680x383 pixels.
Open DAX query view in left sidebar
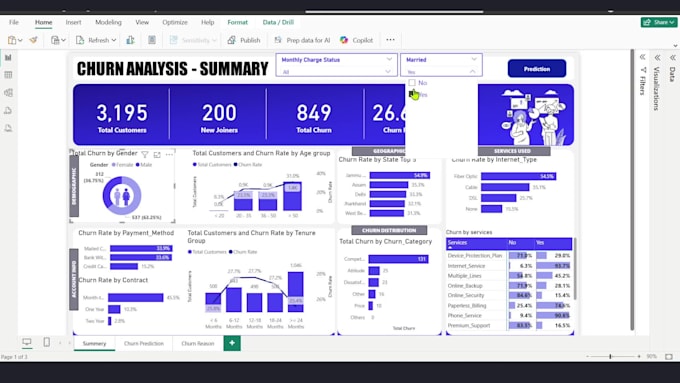(x=8, y=110)
